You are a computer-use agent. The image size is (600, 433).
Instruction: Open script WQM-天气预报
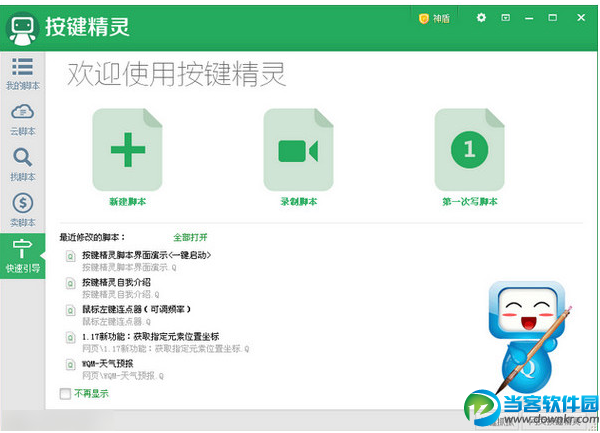click(108, 363)
